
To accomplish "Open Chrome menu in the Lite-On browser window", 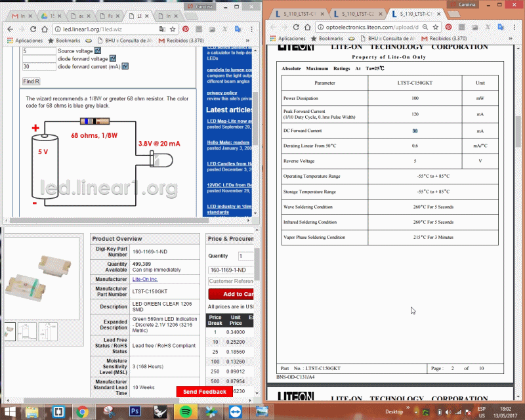I will point(514,27).
